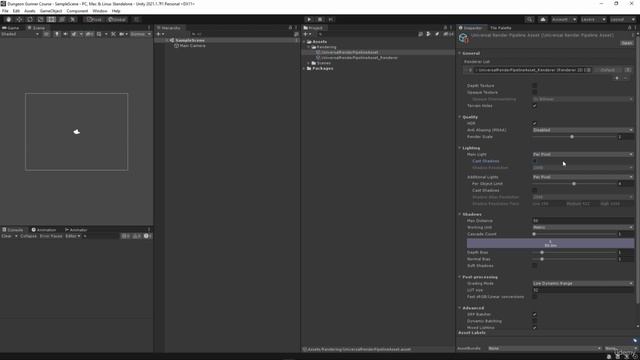Switch to the Animator tab
This screenshot has width=640, height=360.
[76, 230]
